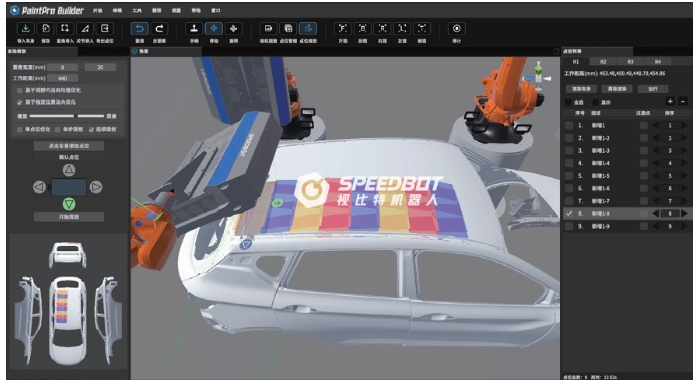Screen dimensions: 695x385
Task: Click the redo arrow icon
Action: click(x=159, y=29)
